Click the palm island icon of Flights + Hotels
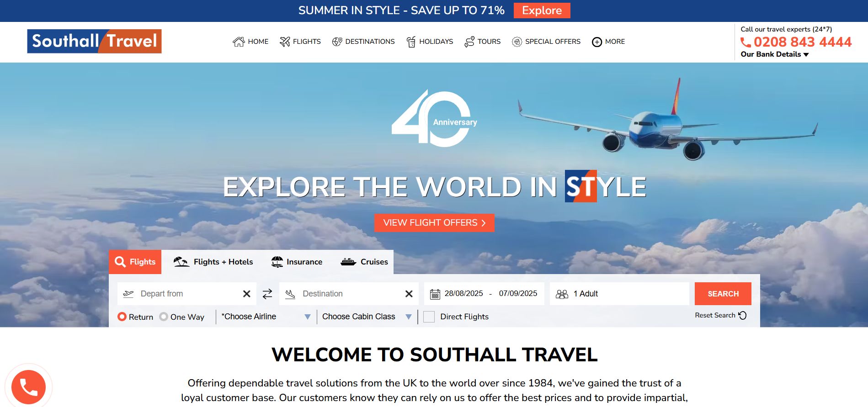Screen dimensions: 868x407 (x=181, y=262)
